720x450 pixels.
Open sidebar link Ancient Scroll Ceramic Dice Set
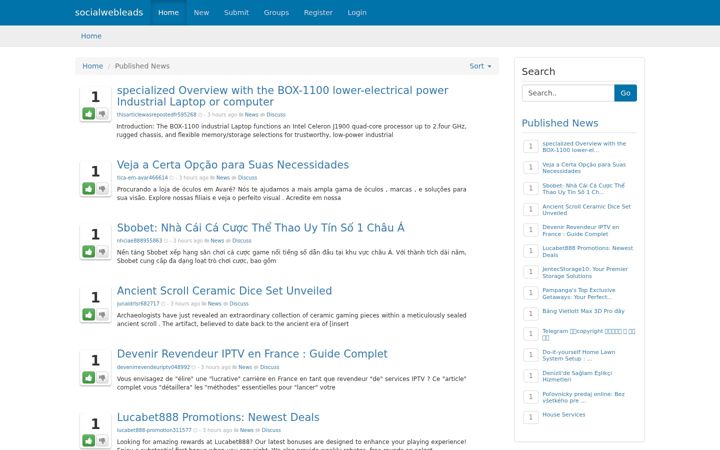click(586, 209)
